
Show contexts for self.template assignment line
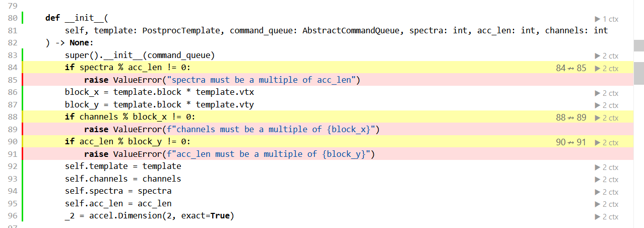(607, 167)
